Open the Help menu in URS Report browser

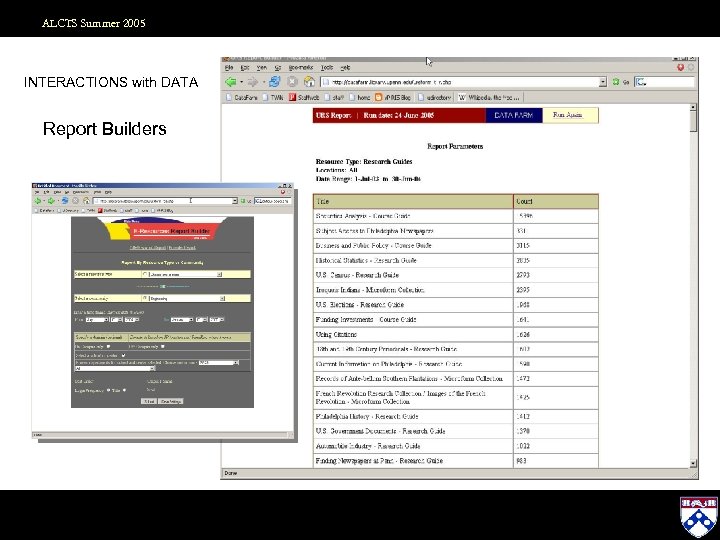345,68
